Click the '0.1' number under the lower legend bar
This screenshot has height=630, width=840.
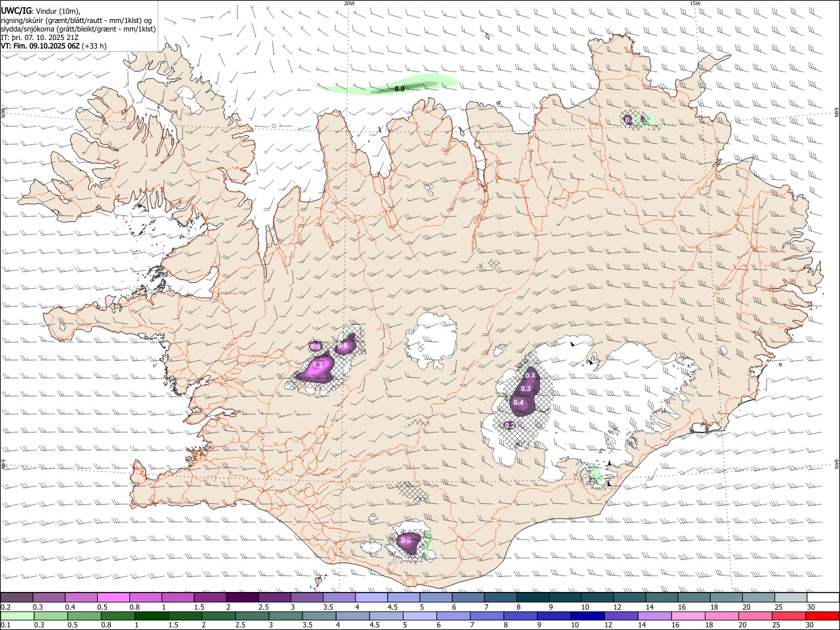coord(5,625)
